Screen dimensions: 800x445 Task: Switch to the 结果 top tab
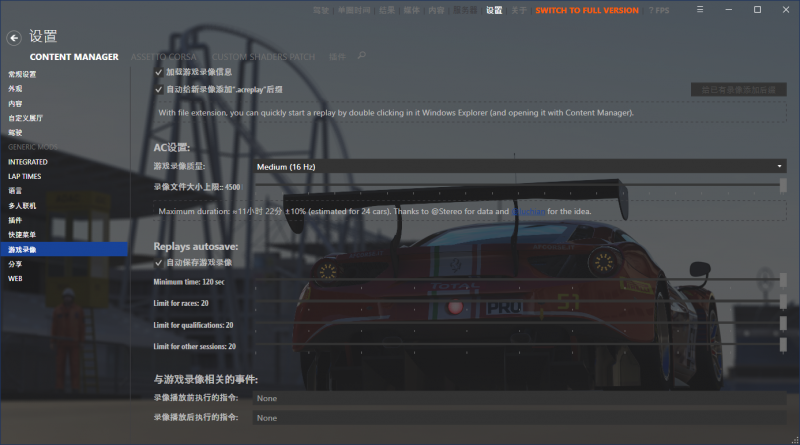(387, 10)
